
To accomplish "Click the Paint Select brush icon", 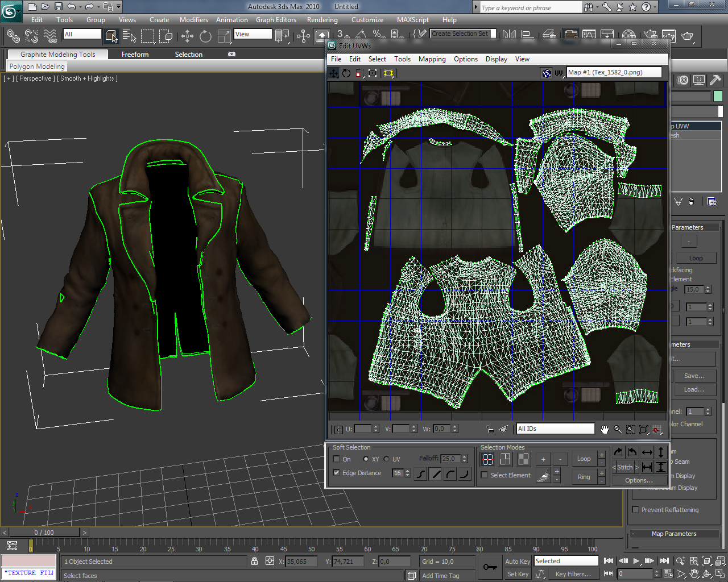I will tap(544, 476).
